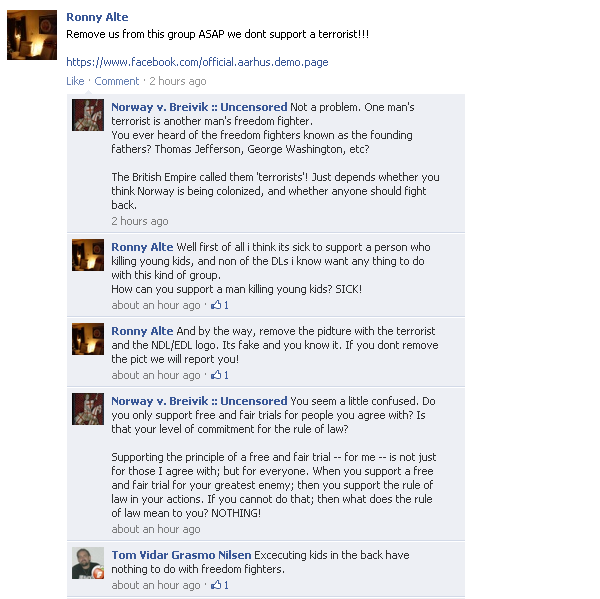Click Tom Vidar Grasmo Nilsen's profile picture
The width and height of the screenshot is (600, 599).
pos(88,563)
